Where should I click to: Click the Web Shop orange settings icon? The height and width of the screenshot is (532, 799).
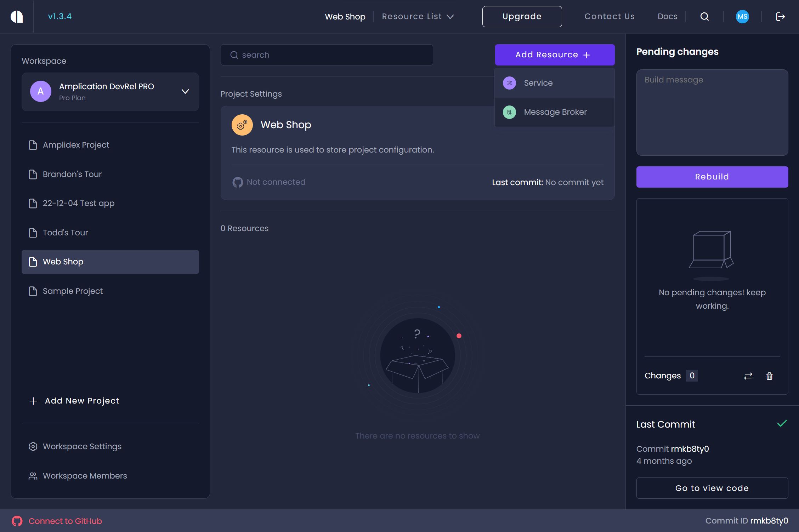tap(242, 125)
